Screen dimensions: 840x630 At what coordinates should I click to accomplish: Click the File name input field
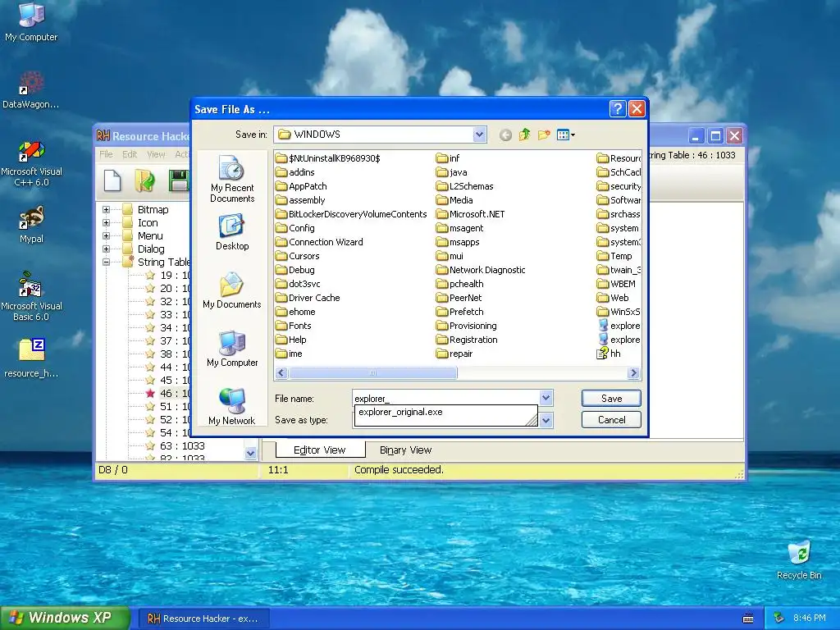point(445,398)
